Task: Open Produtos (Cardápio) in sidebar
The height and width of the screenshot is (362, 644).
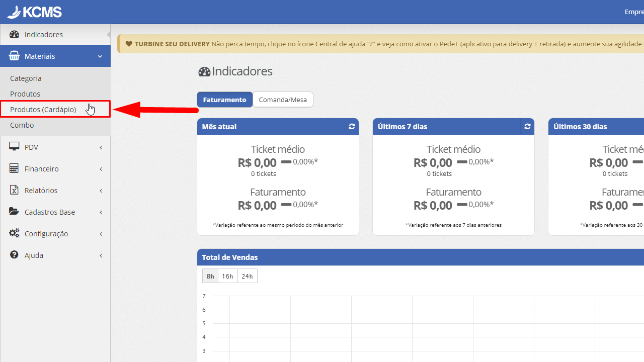Action: click(x=43, y=110)
